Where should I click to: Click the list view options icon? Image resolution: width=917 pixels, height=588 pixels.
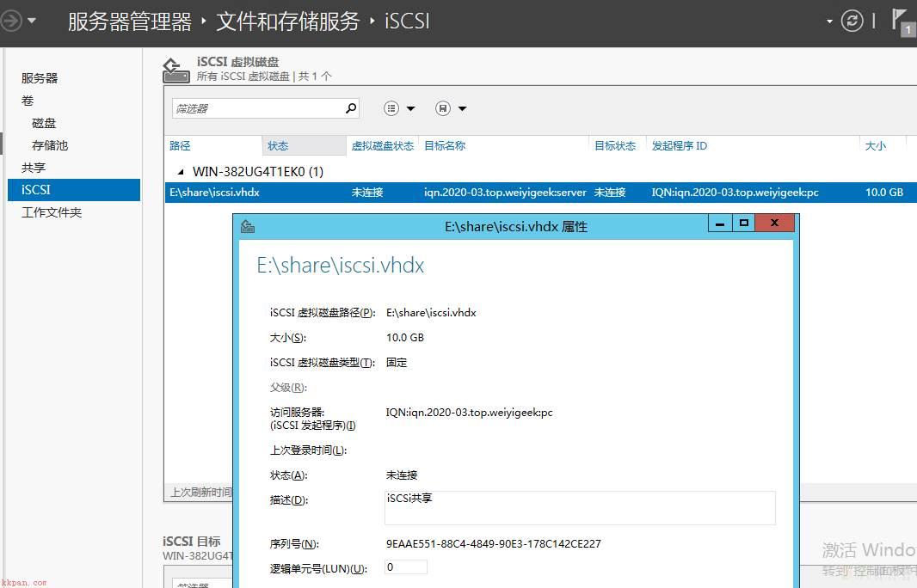(x=391, y=108)
